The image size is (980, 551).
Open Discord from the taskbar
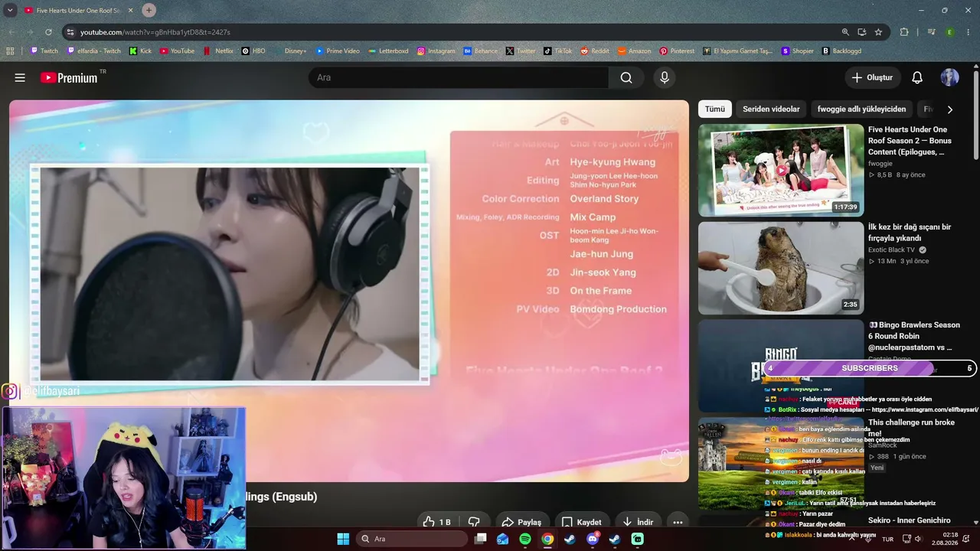(592, 539)
